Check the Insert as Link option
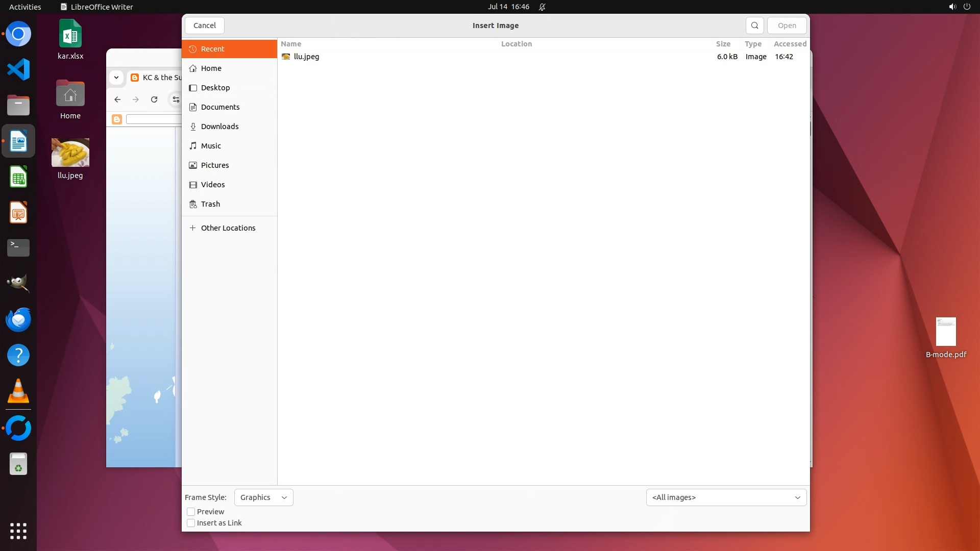The height and width of the screenshot is (551, 980). [x=191, y=523]
